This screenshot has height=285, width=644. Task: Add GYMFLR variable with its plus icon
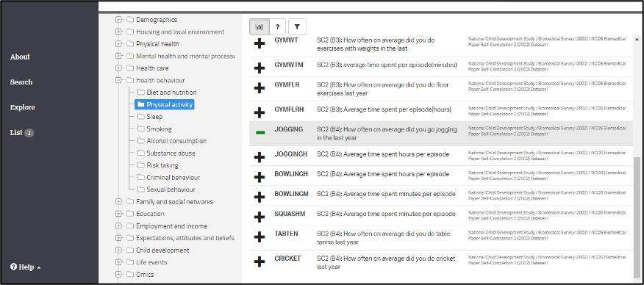tap(260, 88)
